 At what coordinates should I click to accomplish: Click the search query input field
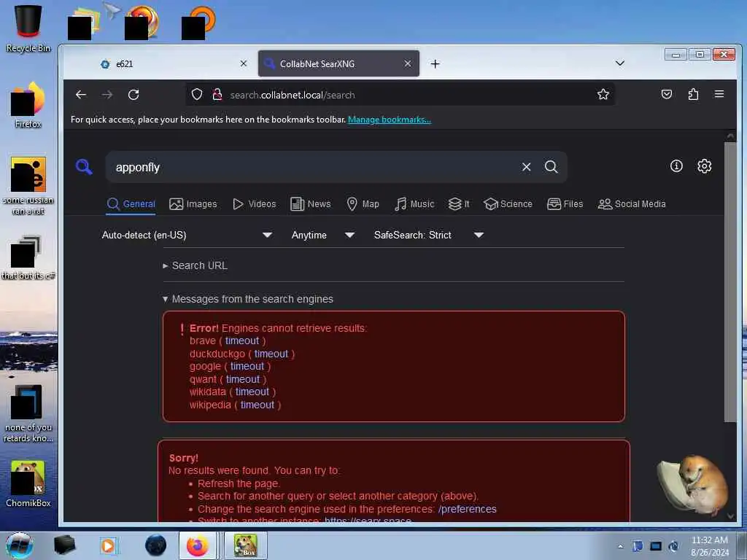[314, 167]
